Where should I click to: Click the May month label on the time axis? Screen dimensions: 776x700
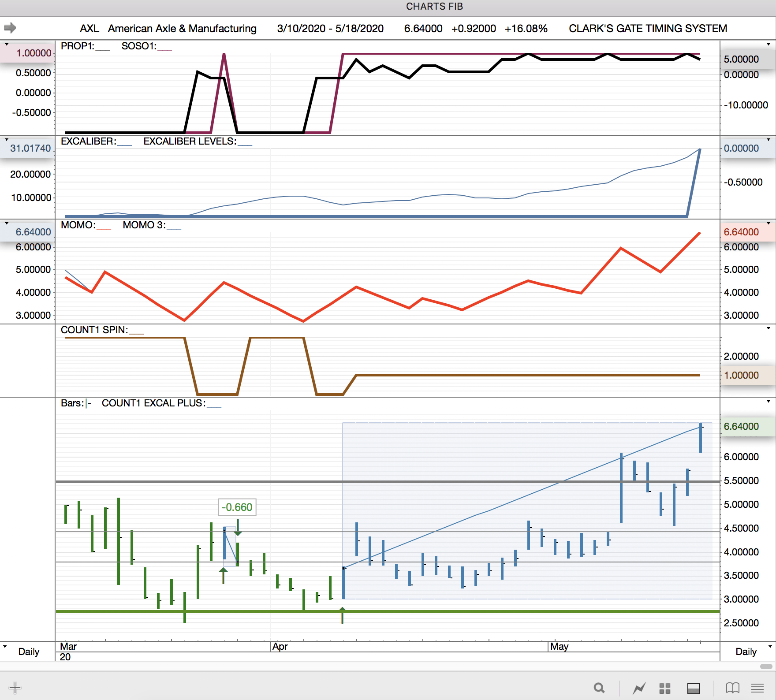560,647
